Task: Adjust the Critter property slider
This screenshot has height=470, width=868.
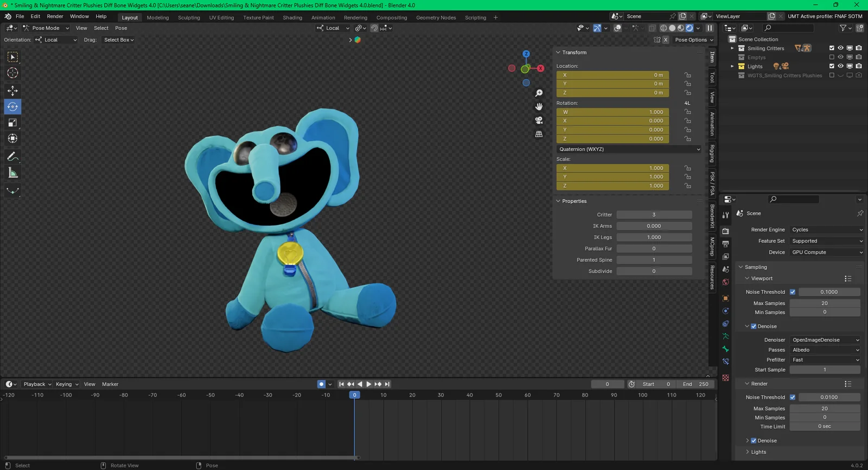Action: (654, 215)
